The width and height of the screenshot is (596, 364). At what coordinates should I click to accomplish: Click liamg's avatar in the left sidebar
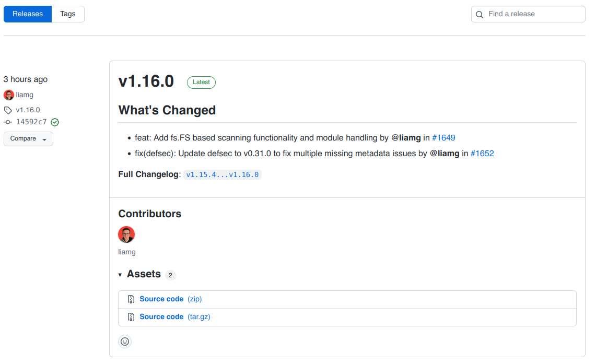(x=8, y=95)
